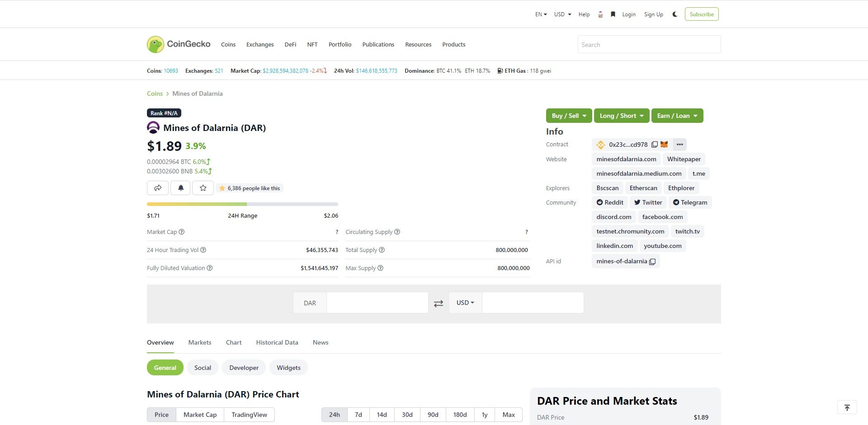Image resolution: width=868 pixels, height=425 pixels.
Task: Toggle dark mode with the moon icon
Action: [675, 14]
